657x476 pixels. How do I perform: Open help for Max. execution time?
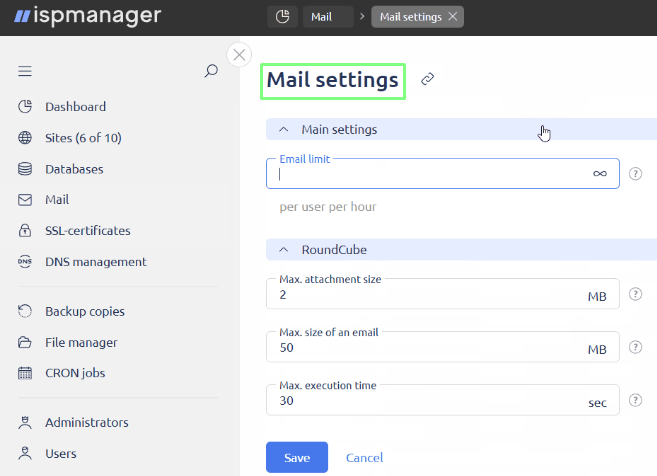(x=635, y=400)
